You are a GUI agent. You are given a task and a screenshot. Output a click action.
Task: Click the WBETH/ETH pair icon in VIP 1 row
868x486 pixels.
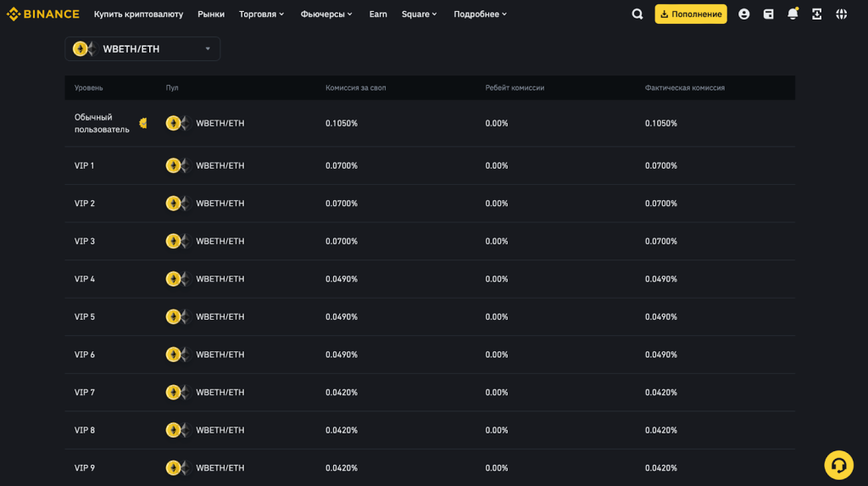tap(176, 165)
